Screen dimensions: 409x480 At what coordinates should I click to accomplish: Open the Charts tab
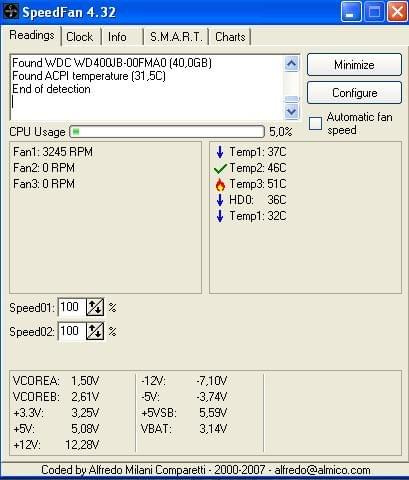click(230, 37)
